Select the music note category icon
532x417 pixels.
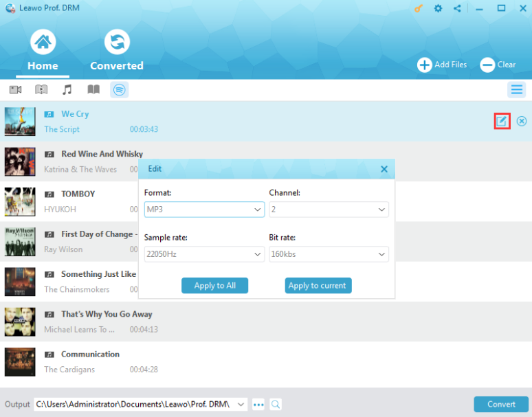67,89
